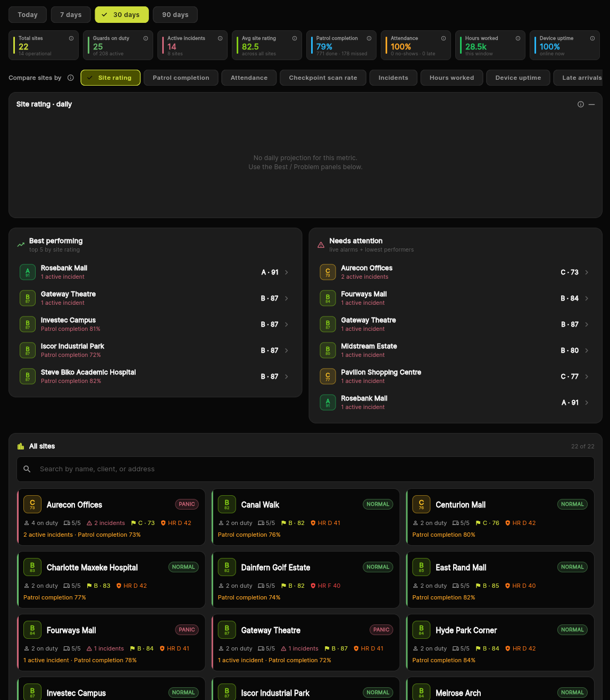Click Midstream Estate grade badge
Image resolution: width=610 pixels, height=700 pixels.
[x=328, y=351]
